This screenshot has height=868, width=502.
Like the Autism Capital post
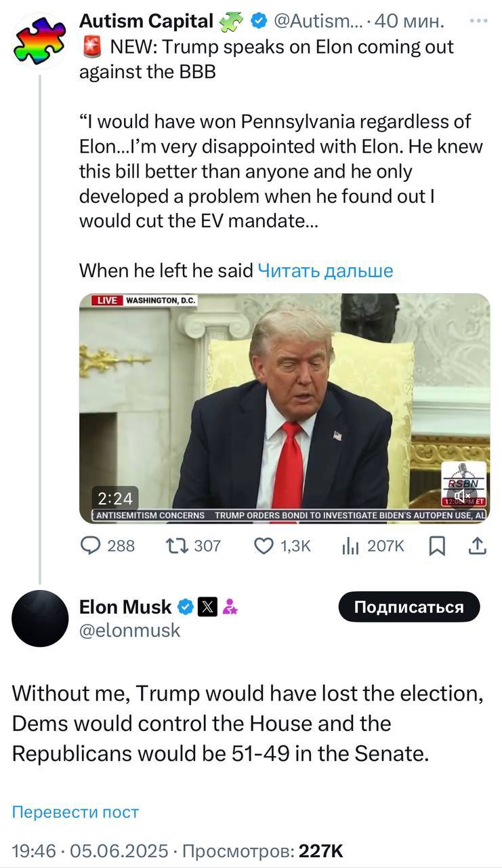point(264,545)
